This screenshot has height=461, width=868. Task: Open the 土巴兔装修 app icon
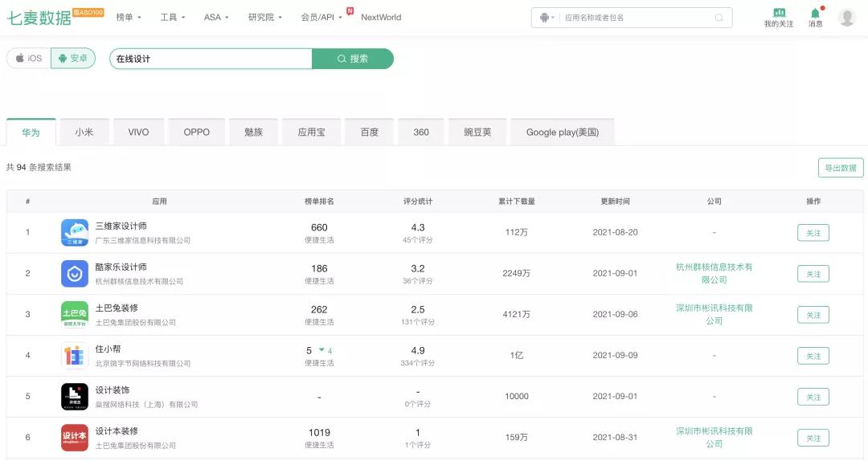pyautogui.click(x=74, y=314)
